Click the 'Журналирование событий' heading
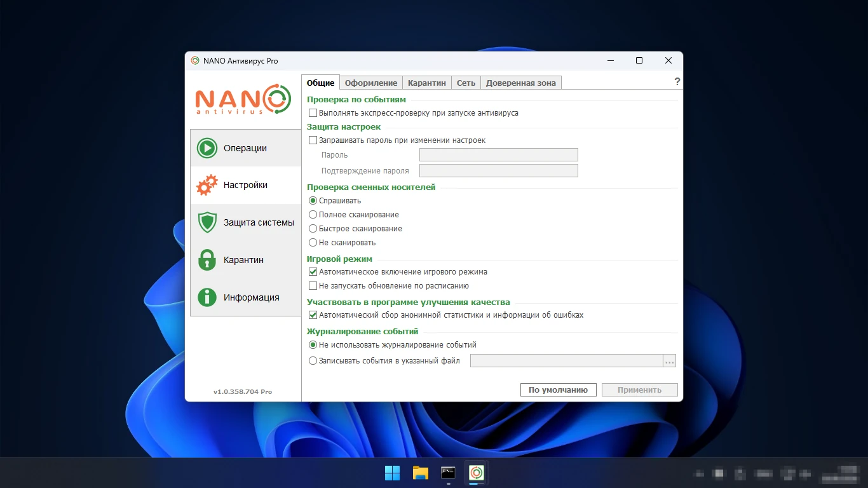The width and height of the screenshot is (868, 488). click(363, 332)
